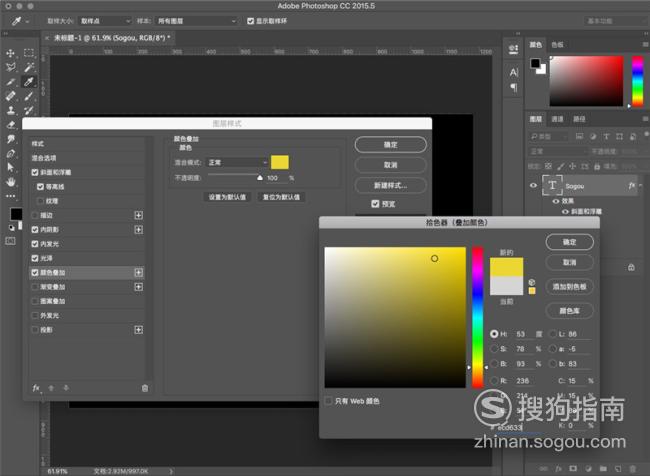This screenshot has width=650, height=476.
Task: Select the Move tool
Action: 11,53
